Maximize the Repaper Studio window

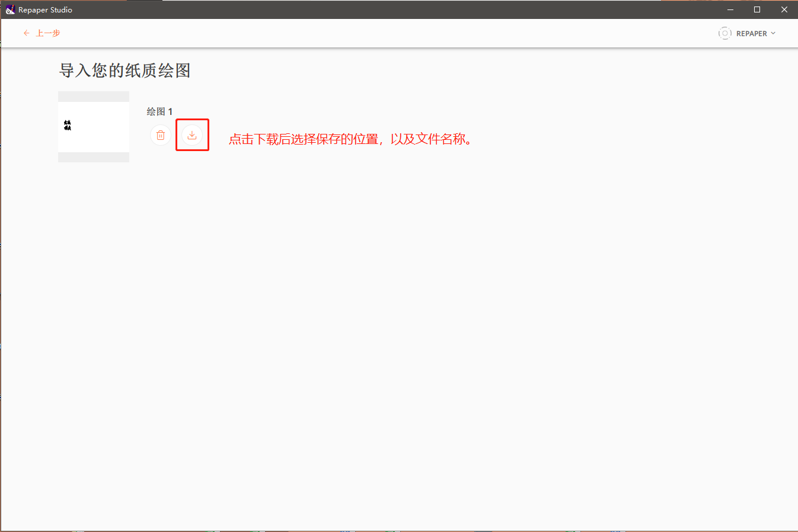point(757,9)
